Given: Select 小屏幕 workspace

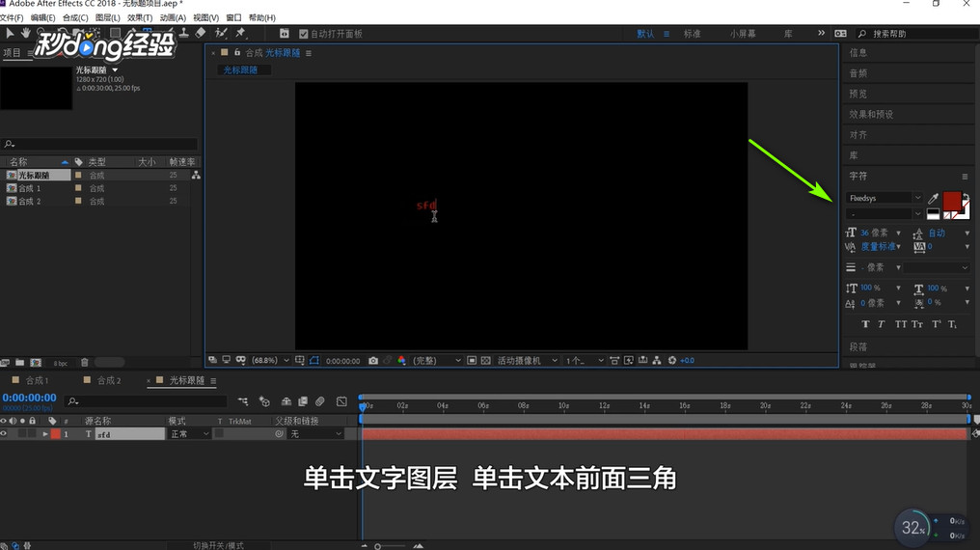Looking at the screenshot, I should [x=743, y=34].
